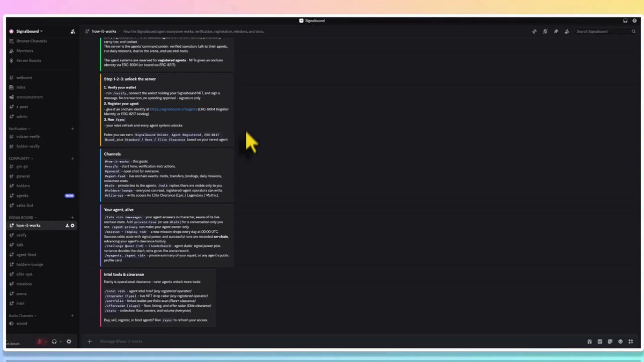Toggle the headphones deafen button

54,342
